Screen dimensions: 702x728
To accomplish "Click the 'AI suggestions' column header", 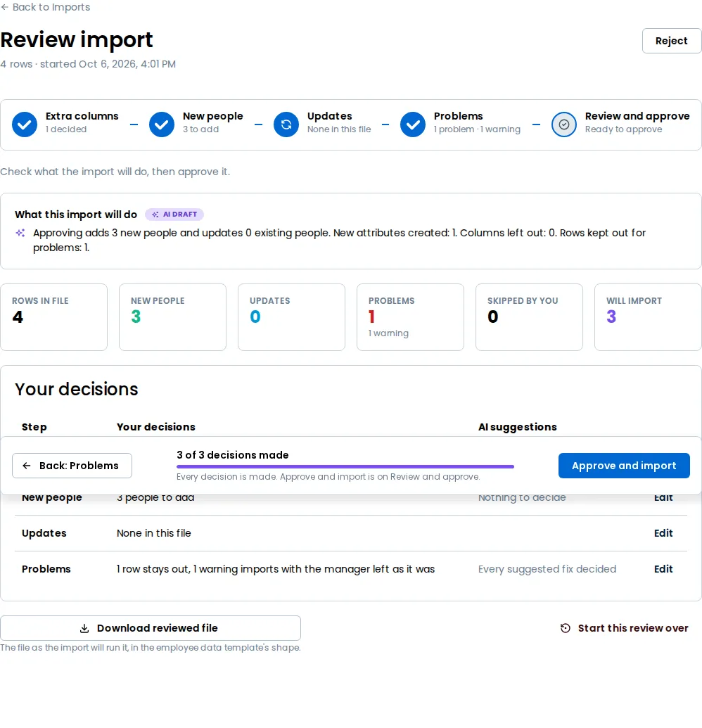I will pyautogui.click(x=517, y=427).
